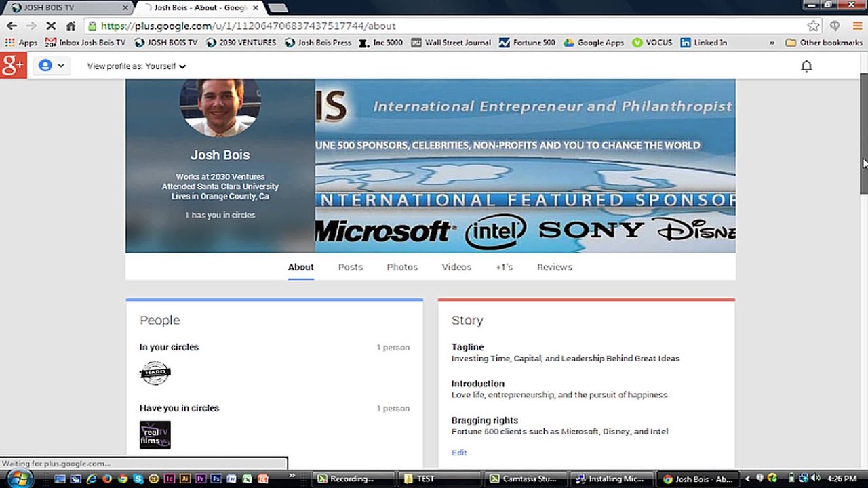Open the Fortune 500 bookmark
Viewport: 868px width, 488px height.
[527, 42]
